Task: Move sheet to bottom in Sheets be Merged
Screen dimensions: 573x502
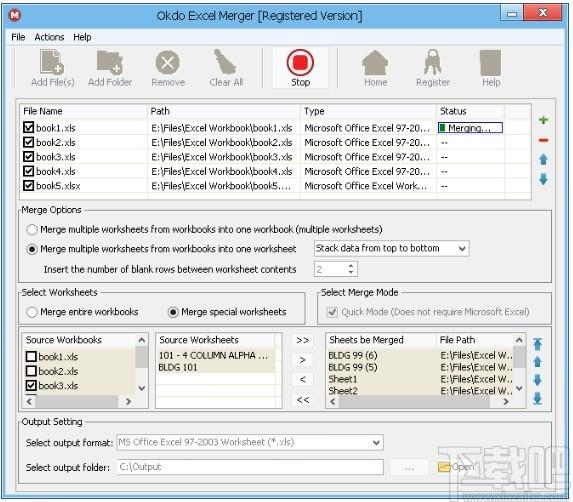Action: coord(537,398)
